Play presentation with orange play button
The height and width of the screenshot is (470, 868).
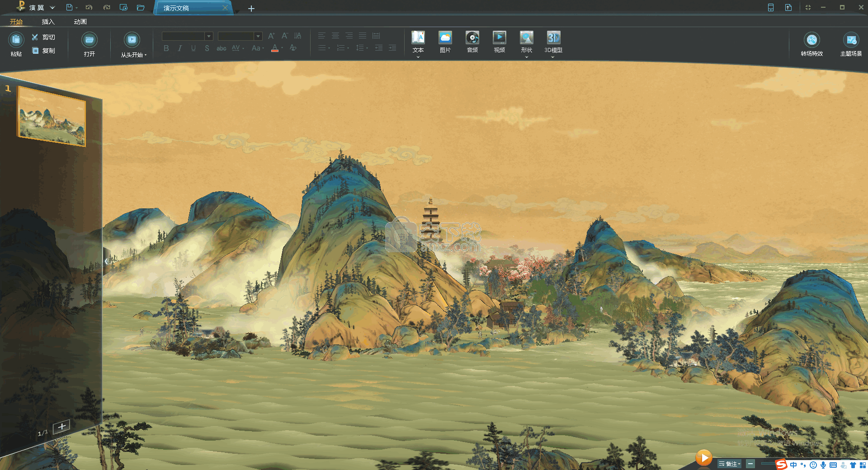tap(703, 458)
